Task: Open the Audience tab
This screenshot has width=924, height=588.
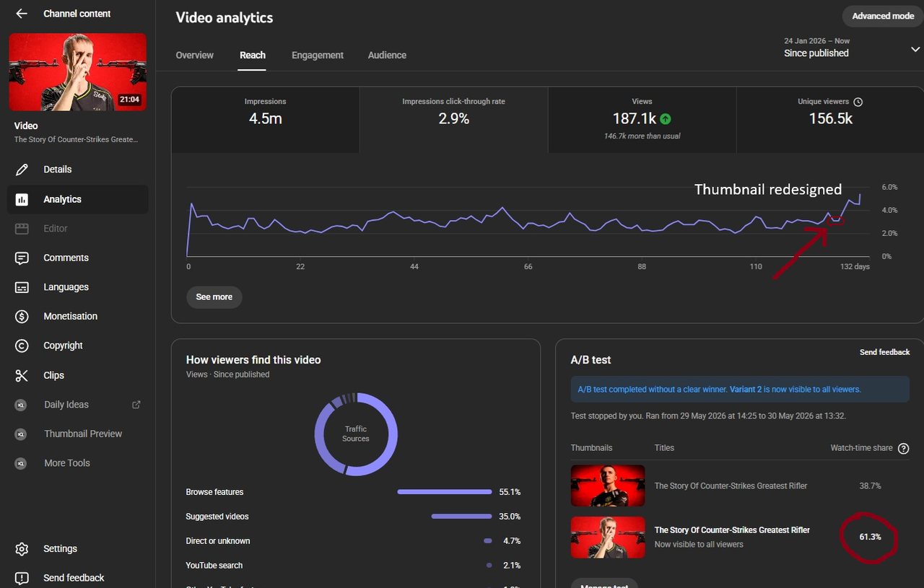Action: [x=387, y=56]
